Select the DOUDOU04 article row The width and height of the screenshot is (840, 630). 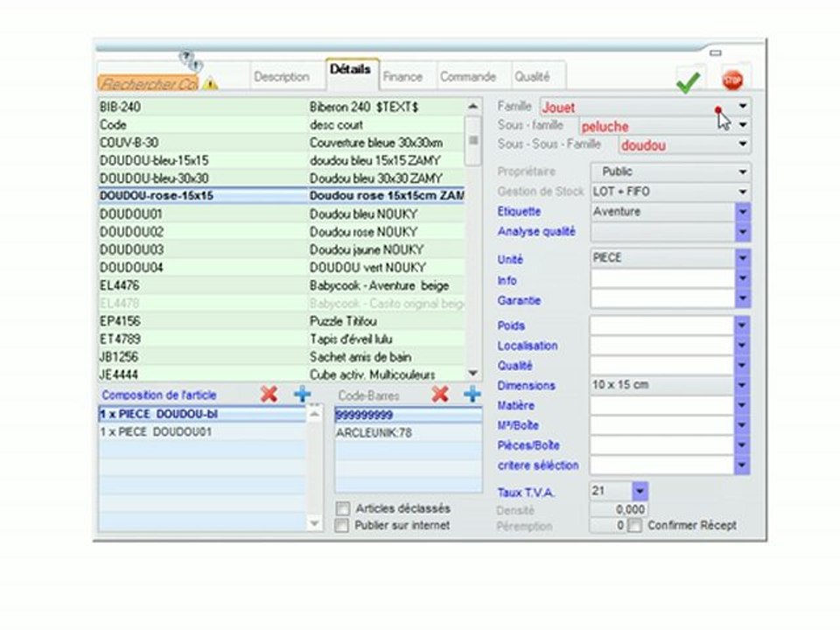pyautogui.click(x=282, y=267)
